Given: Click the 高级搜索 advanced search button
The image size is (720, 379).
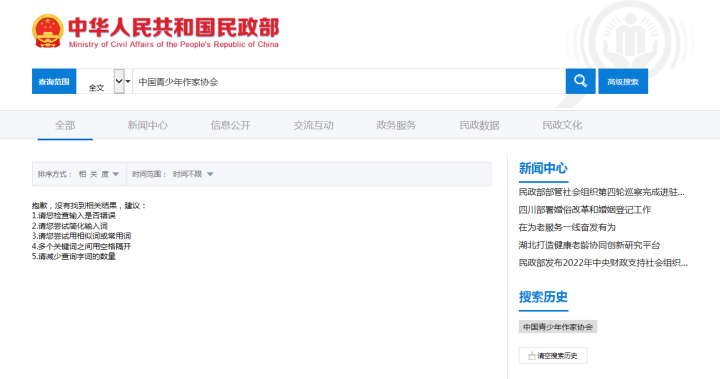Looking at the screenshot, I should [x=623, y=81].
